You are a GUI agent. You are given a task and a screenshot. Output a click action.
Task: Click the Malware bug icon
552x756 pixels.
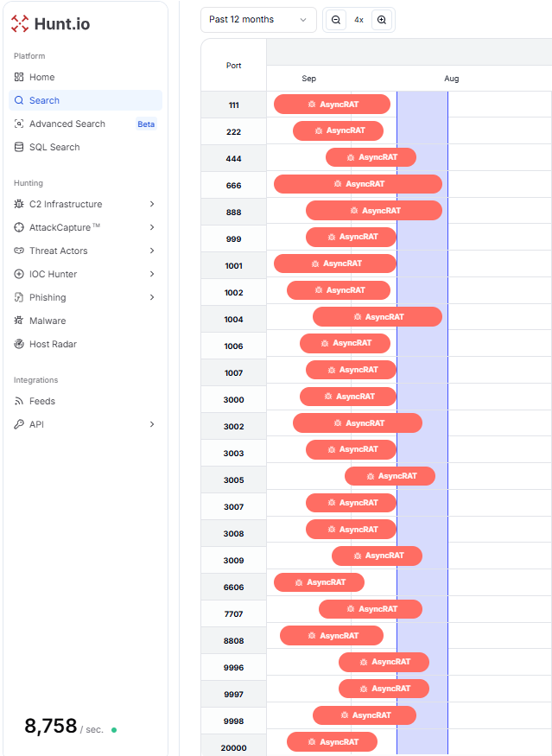[x=19, y=321]
